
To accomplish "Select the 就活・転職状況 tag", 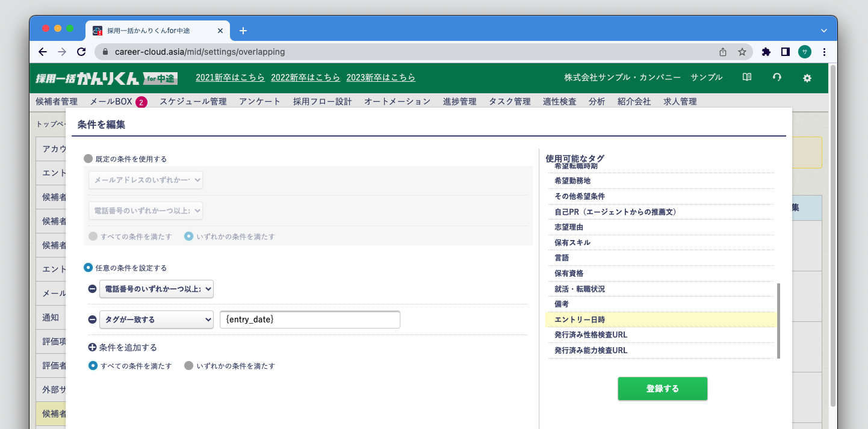I will point(661,289).
